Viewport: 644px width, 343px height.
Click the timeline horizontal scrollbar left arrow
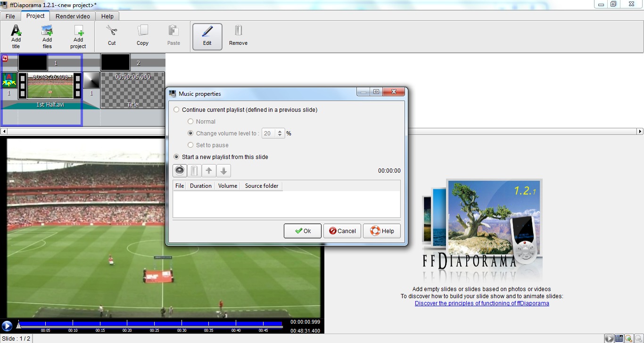pos(4,132)
